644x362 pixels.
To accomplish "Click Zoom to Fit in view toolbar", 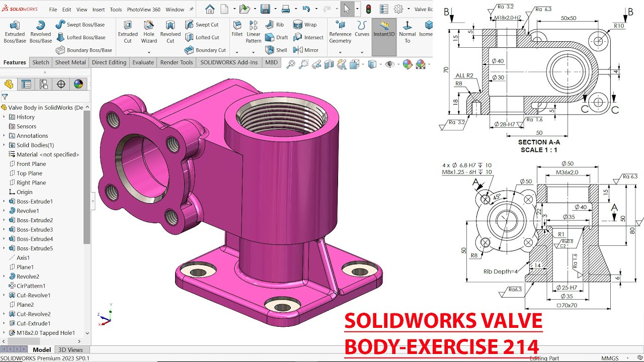I will 290,64.
